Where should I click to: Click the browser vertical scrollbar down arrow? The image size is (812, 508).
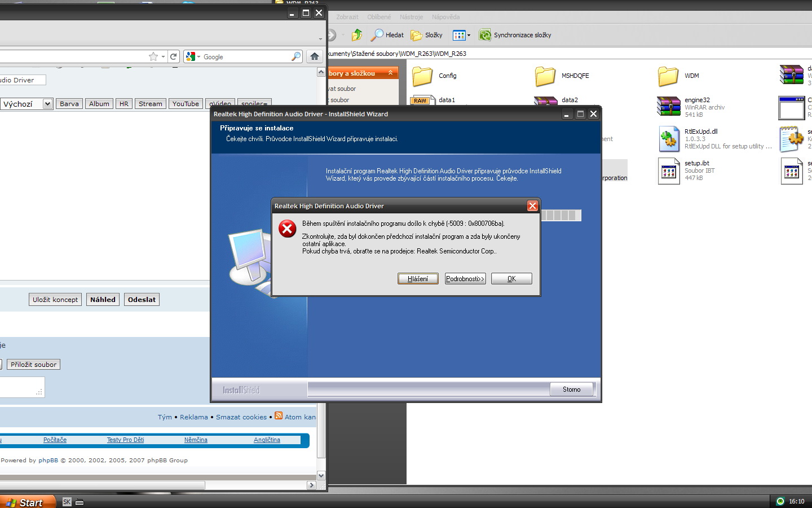click(321, 476)
